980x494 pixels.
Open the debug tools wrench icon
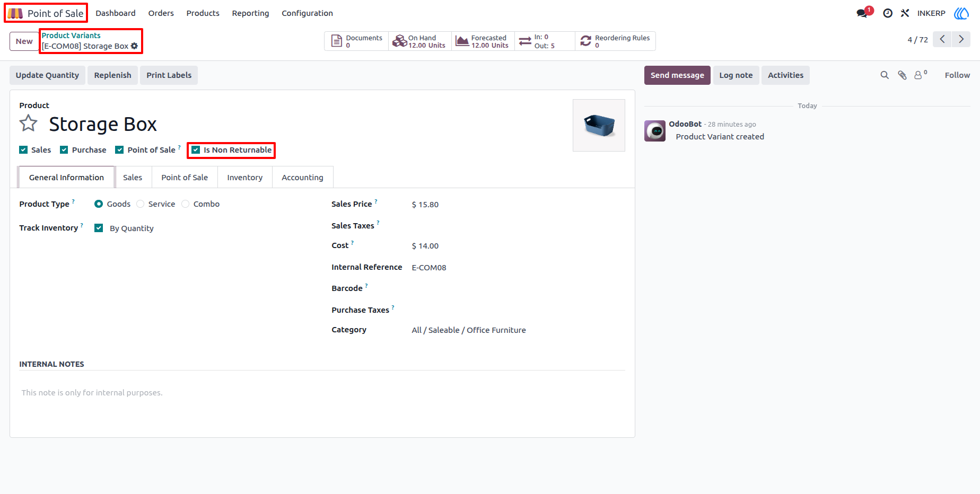pyautogui.click(x=905, y=13)
